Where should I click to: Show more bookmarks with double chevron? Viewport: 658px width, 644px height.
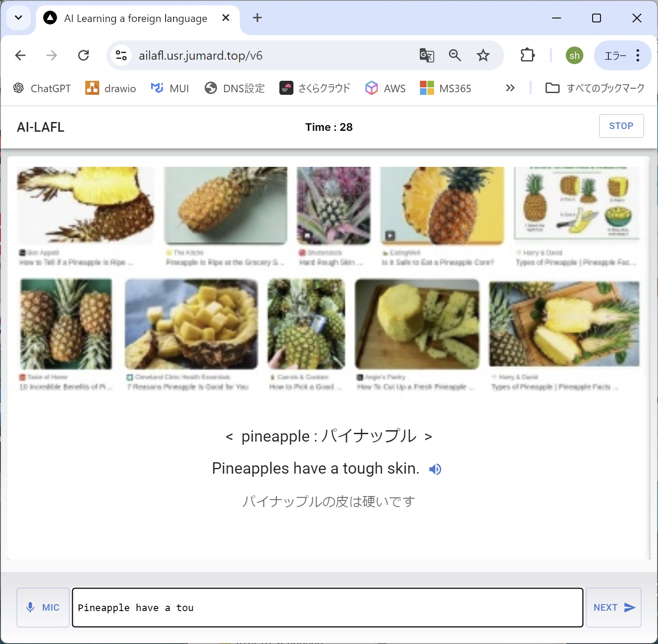[x=510, y=88]
